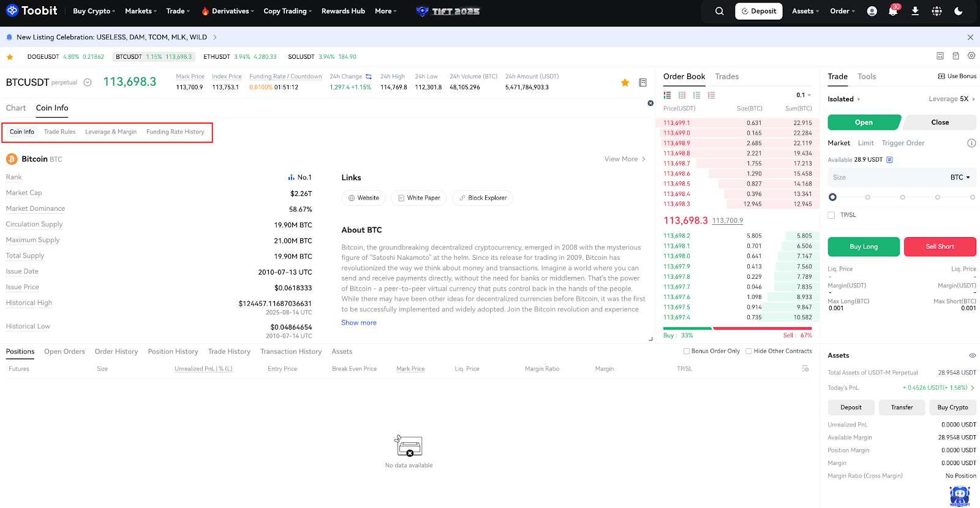Click the favorites star in ticker bar
Image resolution: width=980 pixels, height=508 pixels.
(10, 57)
